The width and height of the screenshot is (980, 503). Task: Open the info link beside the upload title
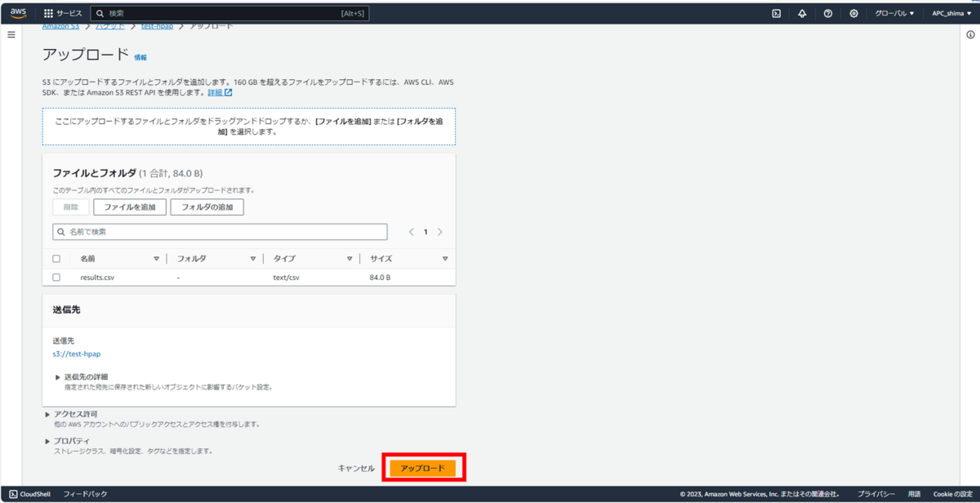(140, 58)
